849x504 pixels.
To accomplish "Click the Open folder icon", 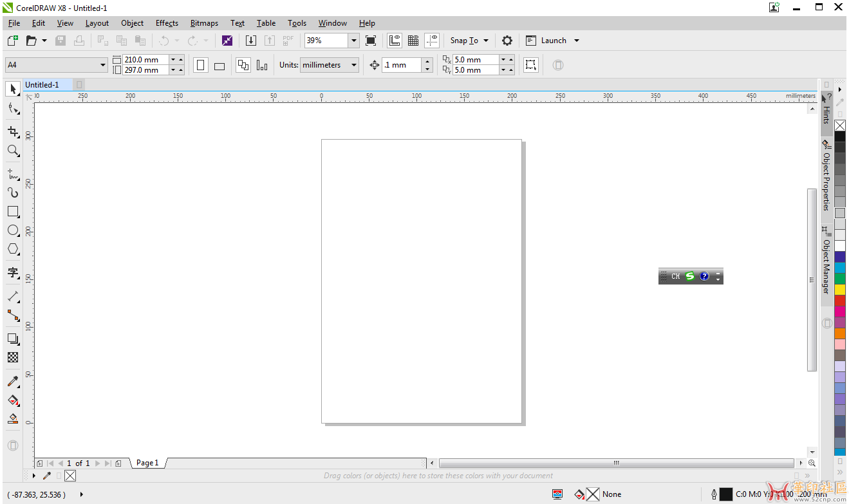I will 31,41.
